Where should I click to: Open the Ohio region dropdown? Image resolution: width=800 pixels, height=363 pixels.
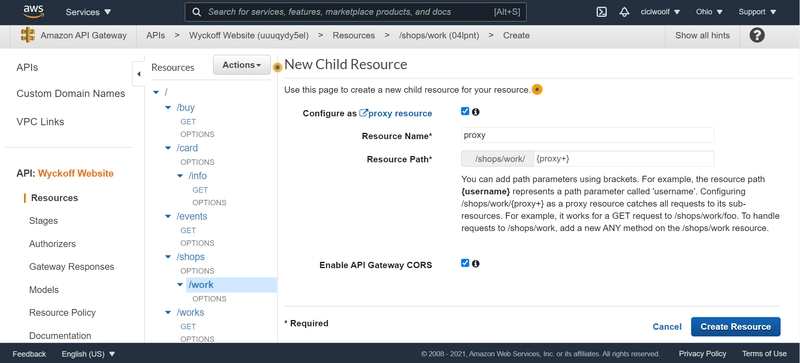[x=709, y=12]
